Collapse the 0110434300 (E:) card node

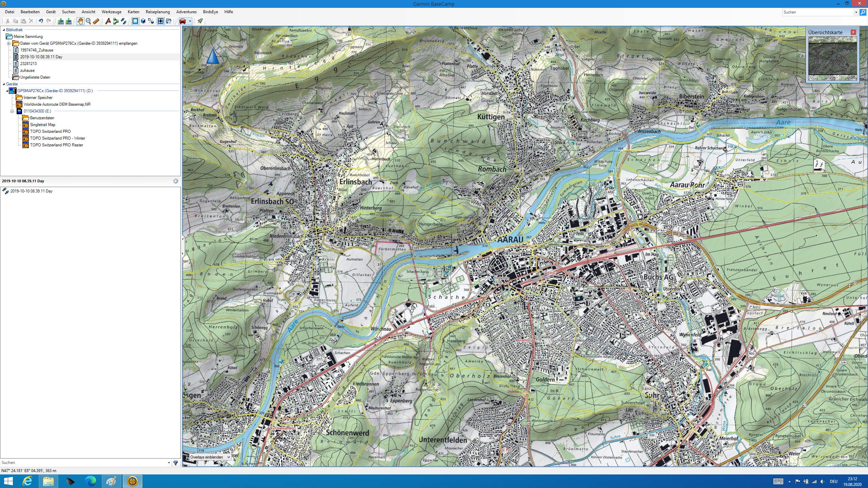click(x=12, y=111)
